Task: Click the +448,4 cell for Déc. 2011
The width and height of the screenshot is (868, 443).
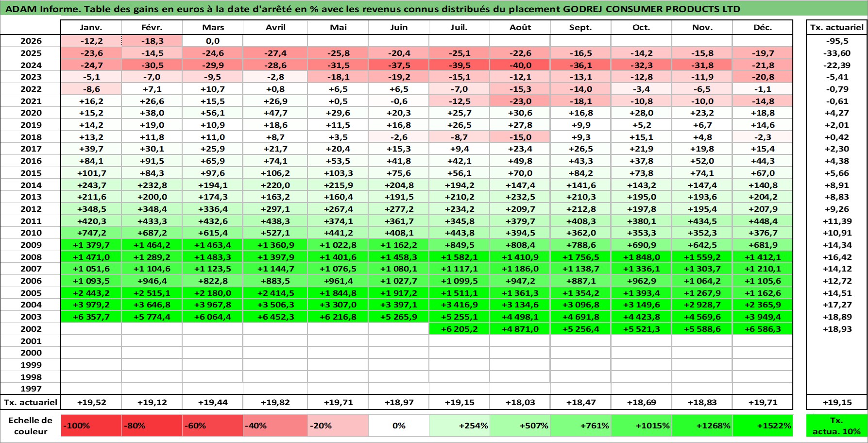Action: 763,221
